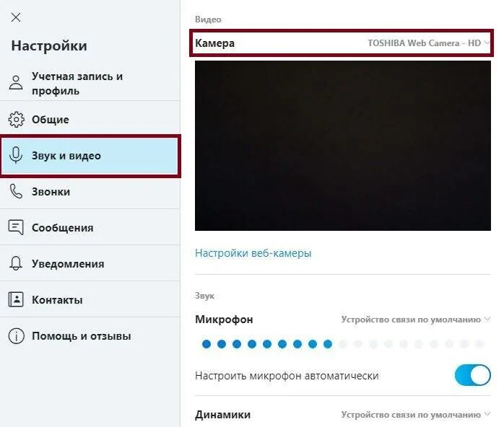Close settings with the X icon
504x427 pixels.
16,17
